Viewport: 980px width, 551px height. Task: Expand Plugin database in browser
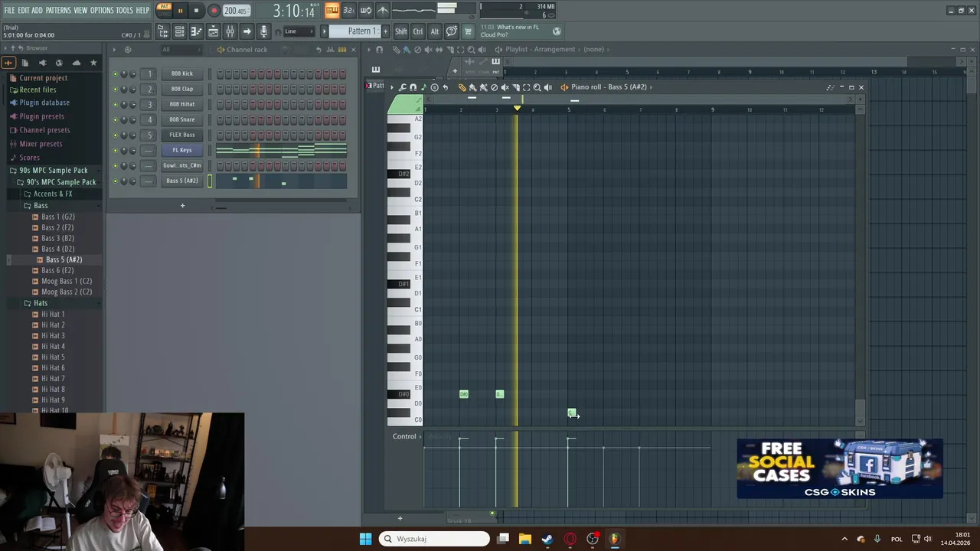click(44, 103)
